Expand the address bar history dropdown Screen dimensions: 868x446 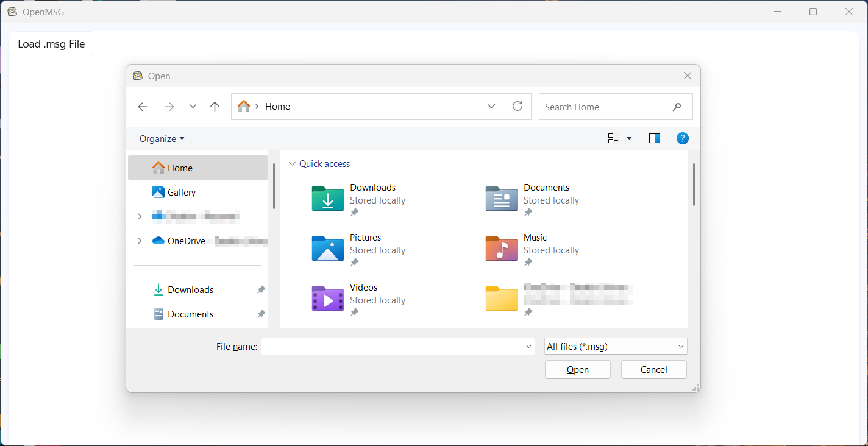(491, 106)
